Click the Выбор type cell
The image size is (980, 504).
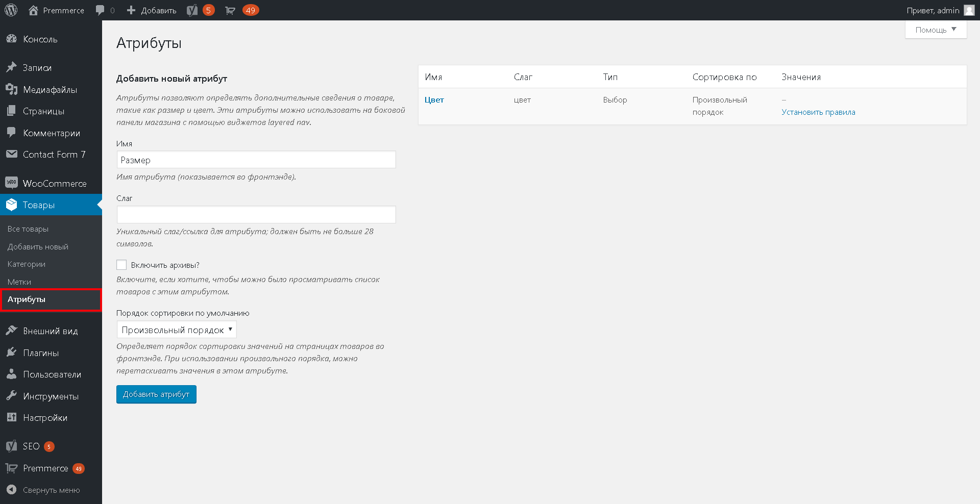point(615,100)
